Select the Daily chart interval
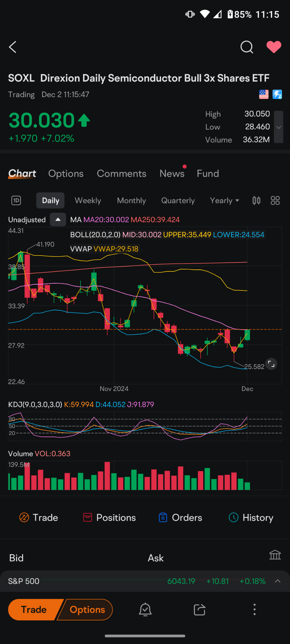290x644 pixels. tap(50, 201)
